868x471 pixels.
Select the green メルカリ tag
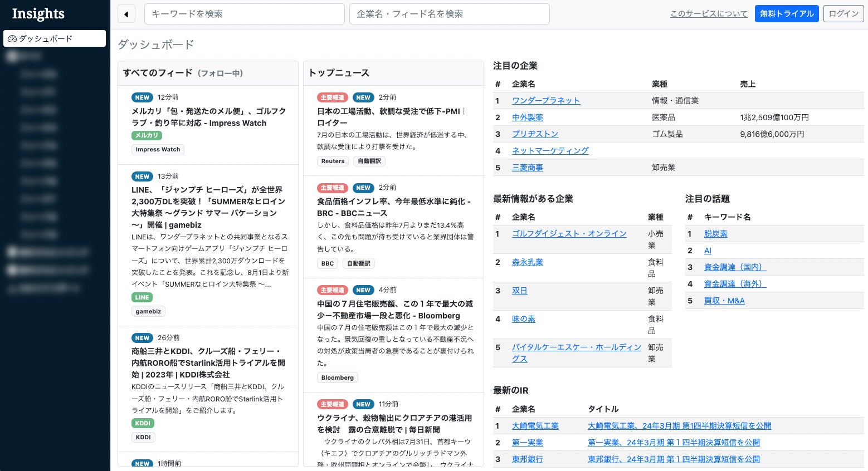coord(147,135)
